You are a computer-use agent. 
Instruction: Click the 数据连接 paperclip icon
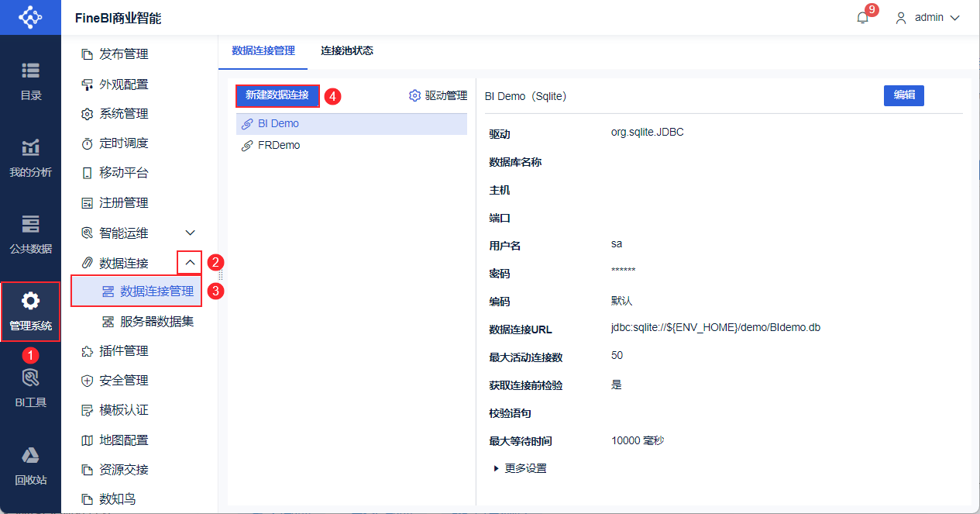[x=87, y=264]
